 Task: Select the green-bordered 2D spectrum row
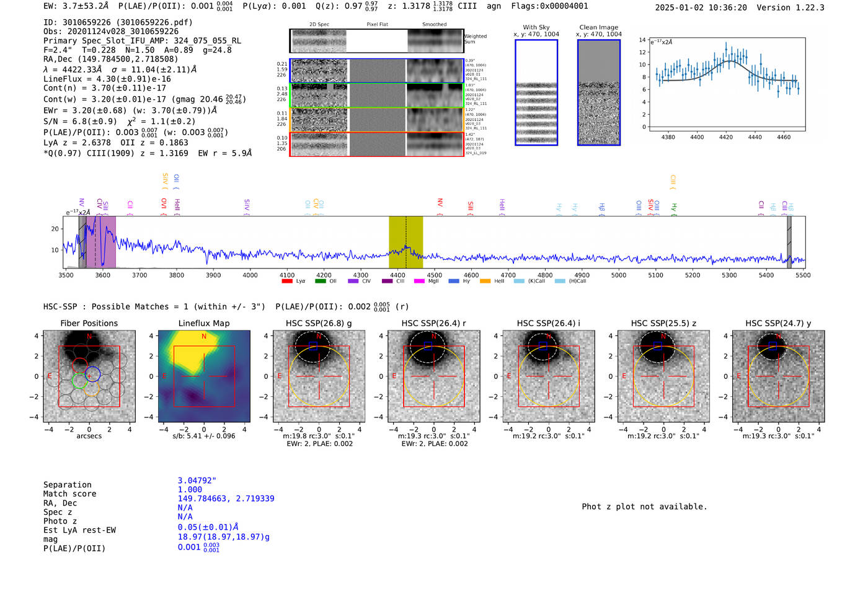[376, 96]
